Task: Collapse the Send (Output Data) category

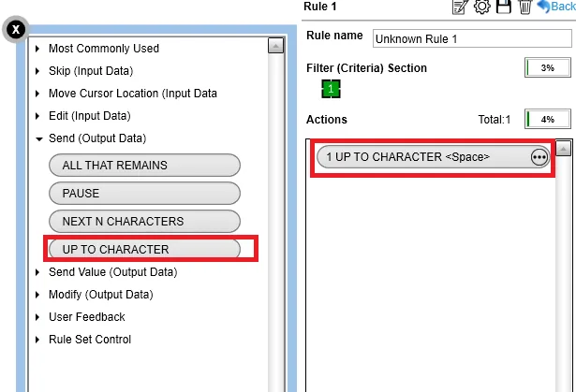Action: [x=91, y=138]
